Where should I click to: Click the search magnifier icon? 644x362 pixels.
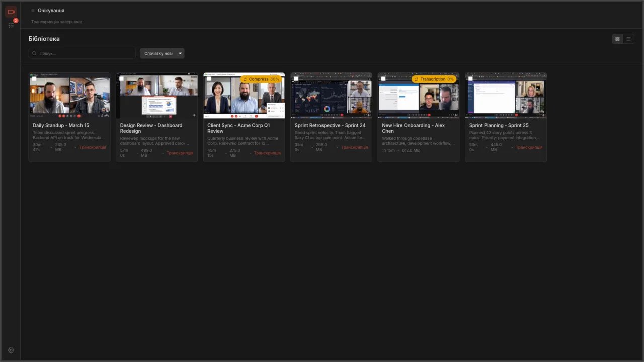(x=35, y=53)
